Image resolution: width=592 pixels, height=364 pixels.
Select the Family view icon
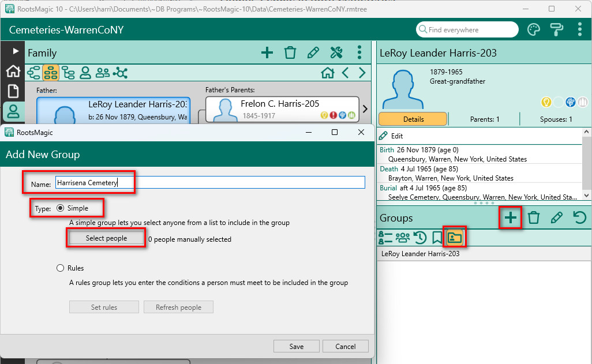pyautogui.click(x=51, y=73)
